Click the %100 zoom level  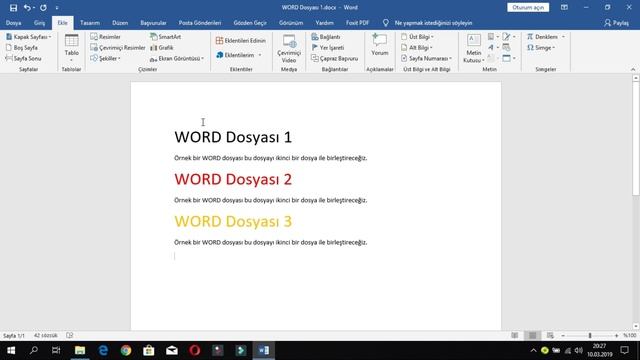click(630, 336)
